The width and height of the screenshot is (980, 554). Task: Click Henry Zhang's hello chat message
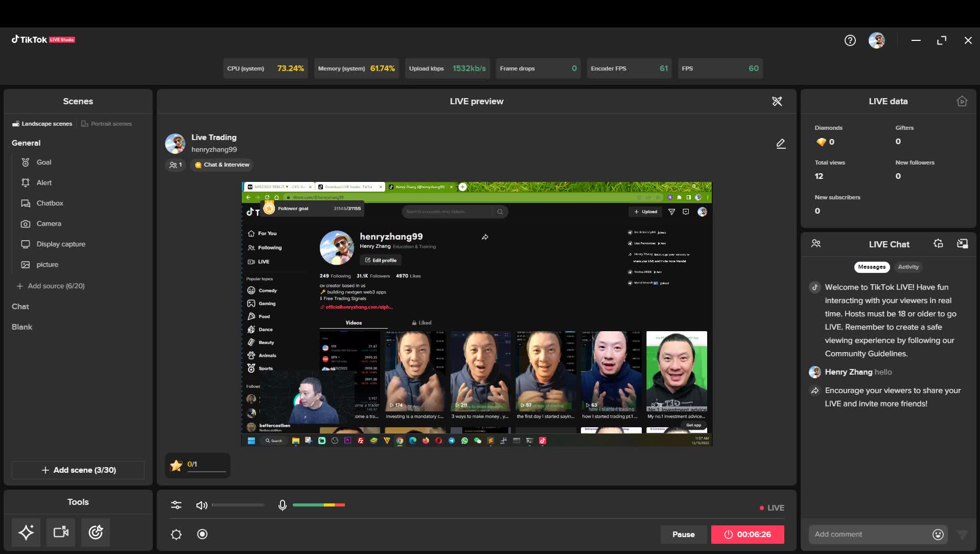tap(858, 372)
